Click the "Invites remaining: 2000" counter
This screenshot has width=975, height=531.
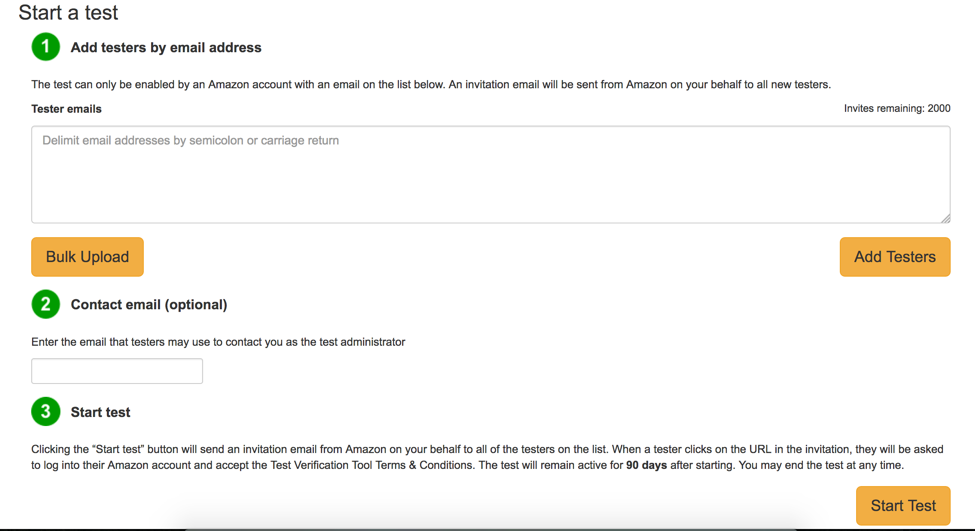(897, 109)
